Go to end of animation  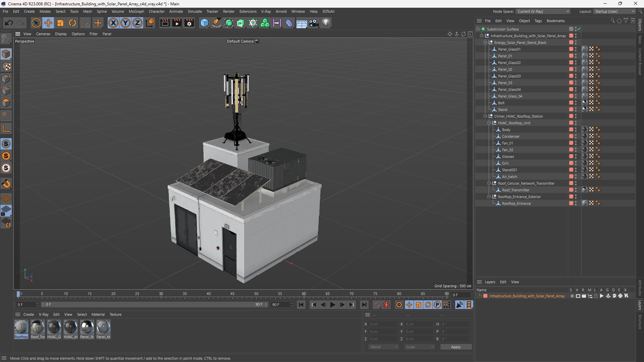coord(364,305)
